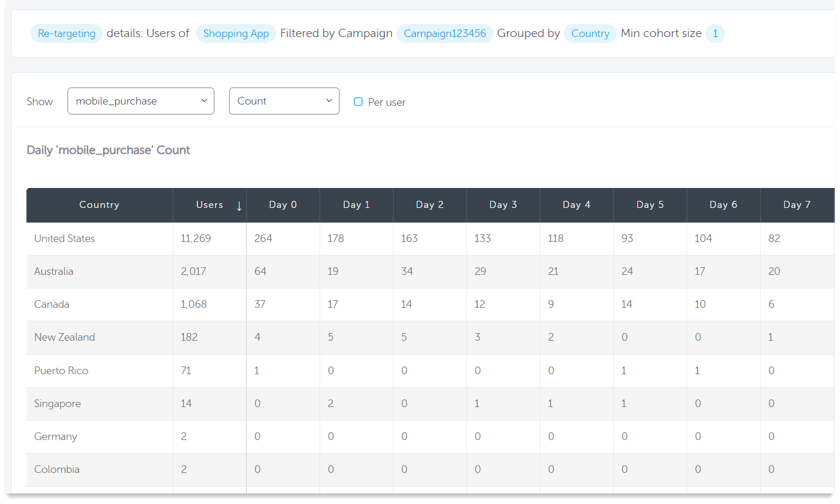The image size is (840, 504).
Task: Enable the Per user checkbox
Action: 358,102
